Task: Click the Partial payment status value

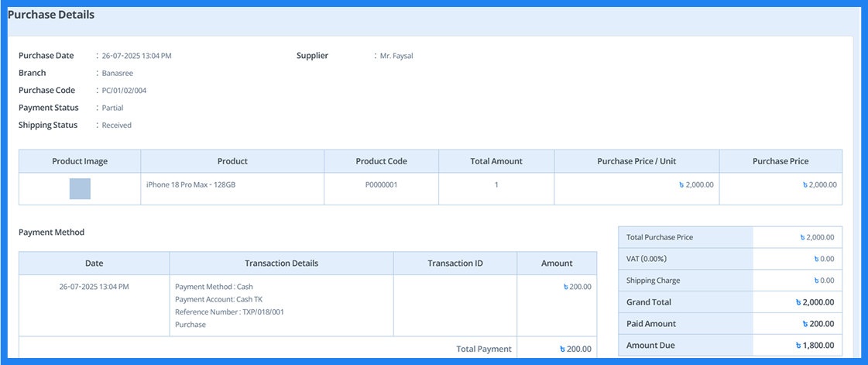Action: click(x=112, y=108)
